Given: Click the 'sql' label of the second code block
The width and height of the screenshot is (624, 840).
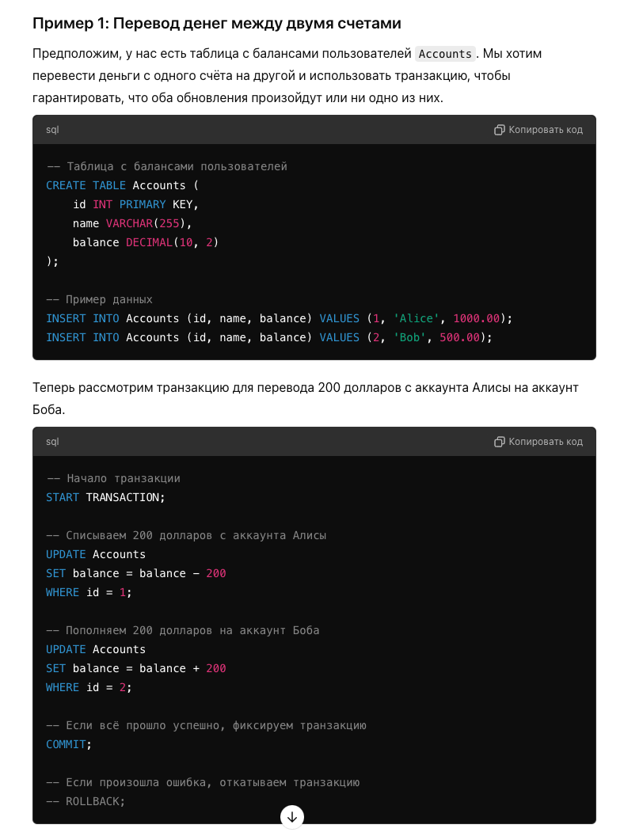Looking at the screenshot, I should click(52, 442).
